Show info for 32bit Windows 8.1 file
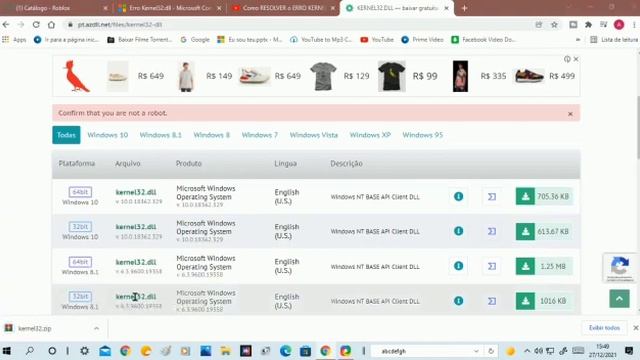Viewport: 640px width, 360px height. (x=458, y=301)
